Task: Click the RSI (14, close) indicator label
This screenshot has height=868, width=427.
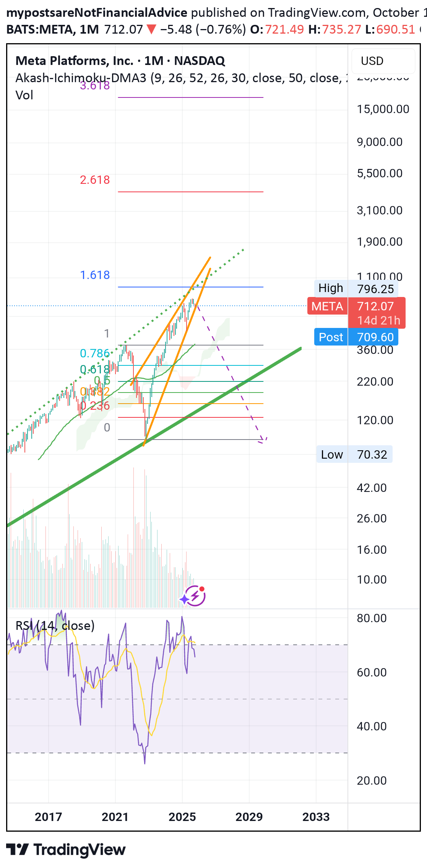Action: click(55, 626)
